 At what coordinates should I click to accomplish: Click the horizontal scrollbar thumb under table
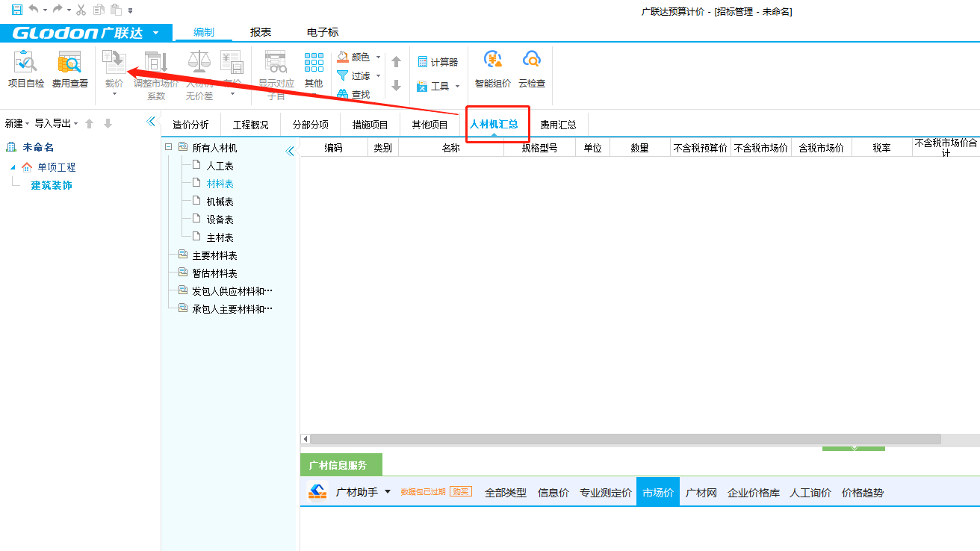click(626, 439)
